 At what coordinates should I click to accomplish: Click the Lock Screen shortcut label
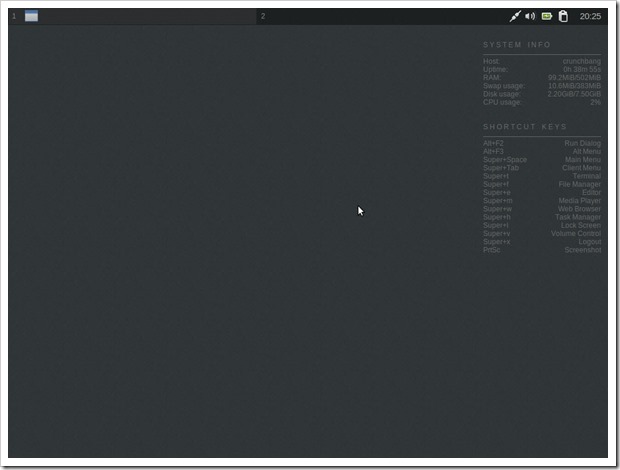tap(581, 225)
